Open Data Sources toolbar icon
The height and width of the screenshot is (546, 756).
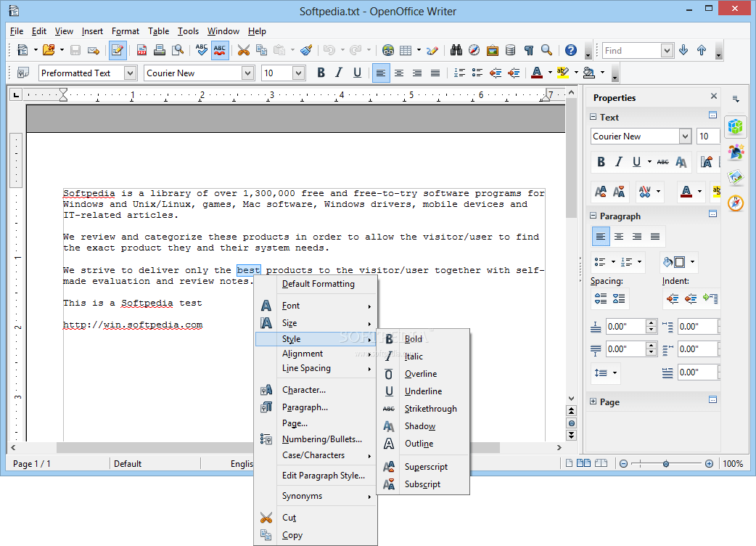coord(511,50)
